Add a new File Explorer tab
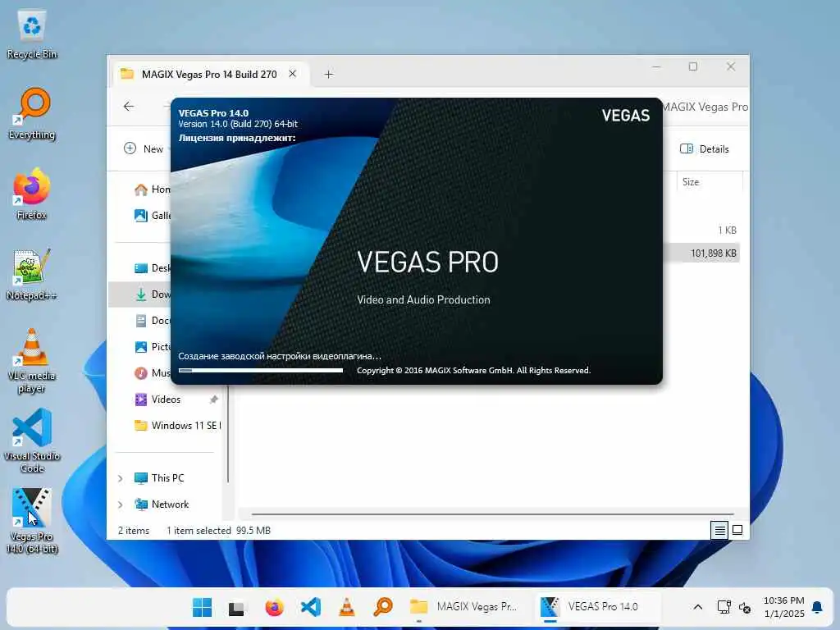840x630 pixels. point(328,75)
